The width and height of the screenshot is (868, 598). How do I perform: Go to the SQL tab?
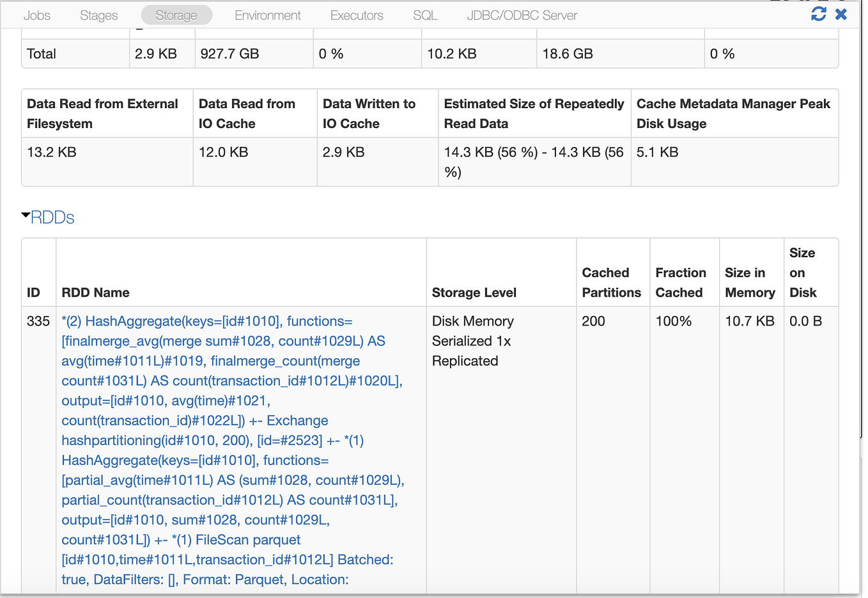424,15
